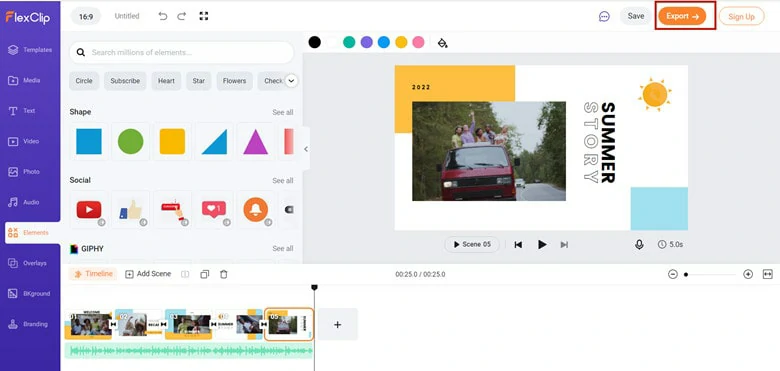Add the yellow rounded square shape
780x371 pixels.
point(172,141)
